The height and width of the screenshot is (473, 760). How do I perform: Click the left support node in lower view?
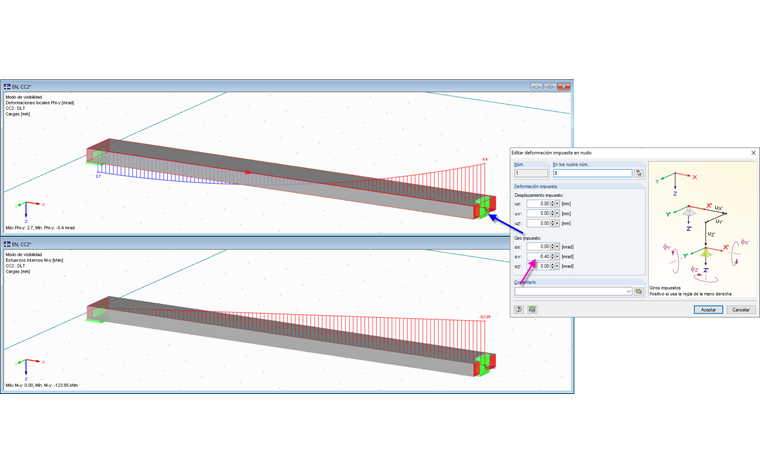coord(98,313)
